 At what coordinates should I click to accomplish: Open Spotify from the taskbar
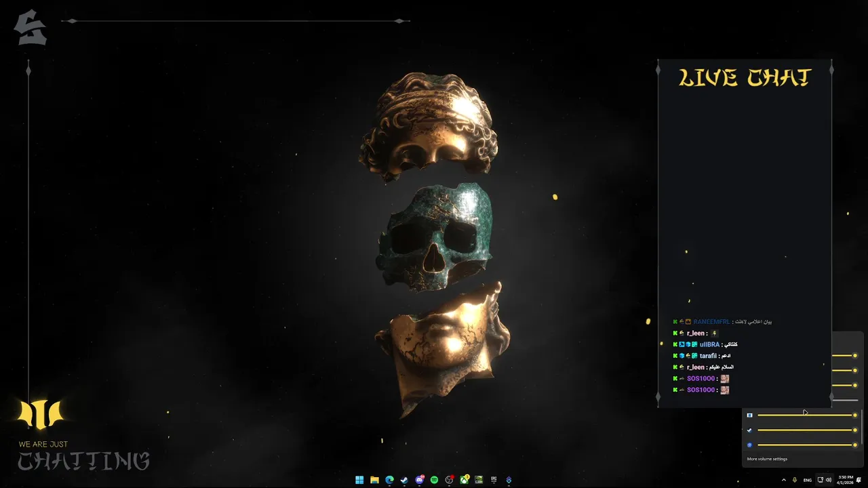(x=434, y=480)
